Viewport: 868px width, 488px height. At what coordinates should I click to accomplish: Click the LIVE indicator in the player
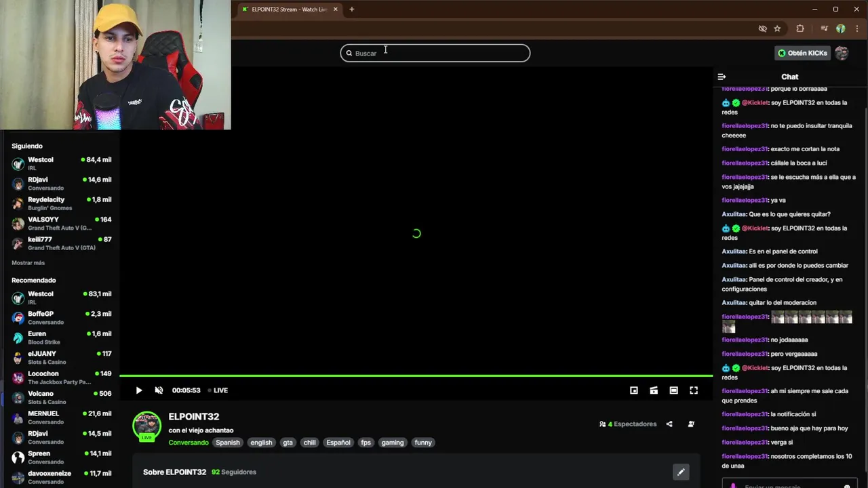218,390
